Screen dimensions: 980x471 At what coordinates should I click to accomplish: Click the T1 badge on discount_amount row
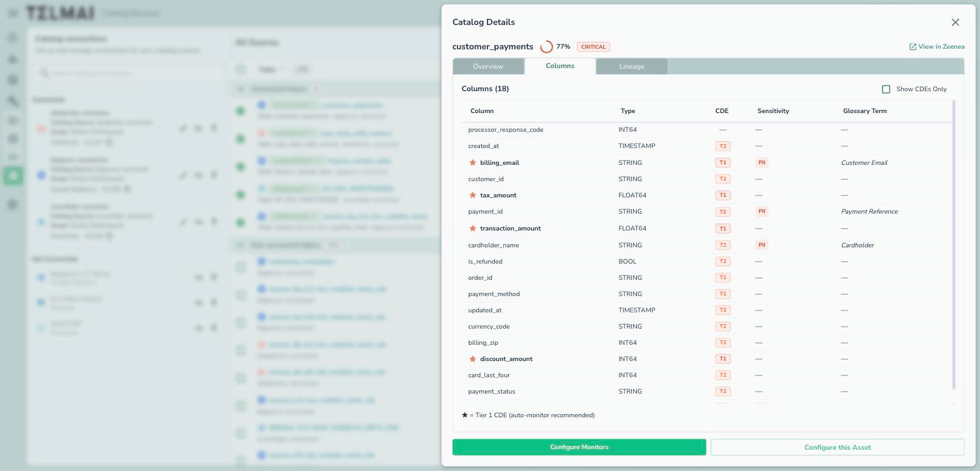coord(722,359)
